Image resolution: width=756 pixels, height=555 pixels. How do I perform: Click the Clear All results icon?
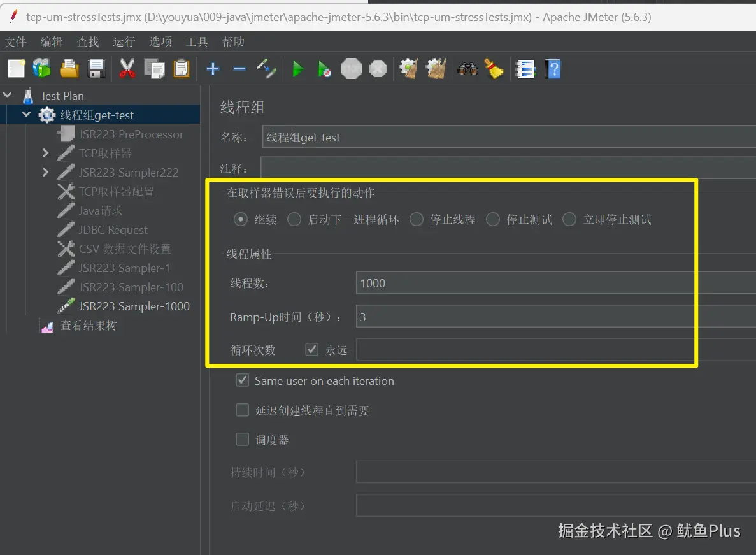coord(436,69)
